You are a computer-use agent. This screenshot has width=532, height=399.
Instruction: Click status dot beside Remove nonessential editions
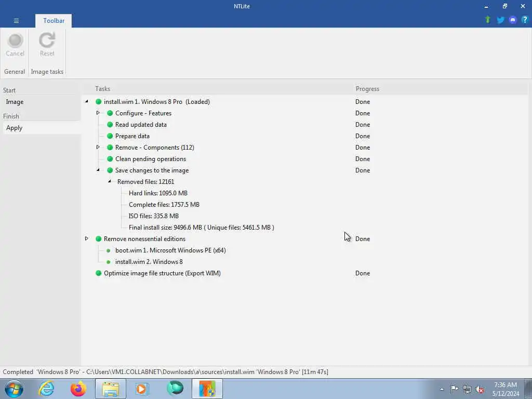pyautogui.click(x=98, y=239)
